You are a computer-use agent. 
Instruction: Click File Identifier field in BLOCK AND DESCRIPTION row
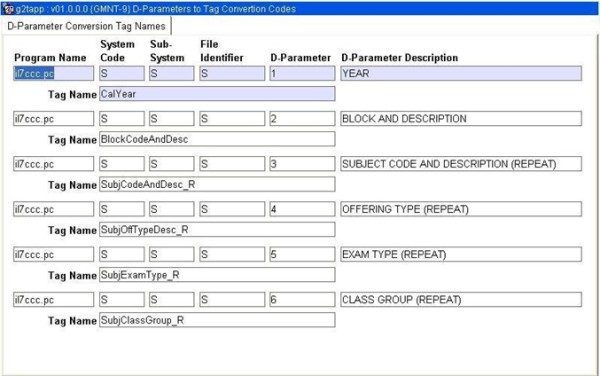click(232, 119)
